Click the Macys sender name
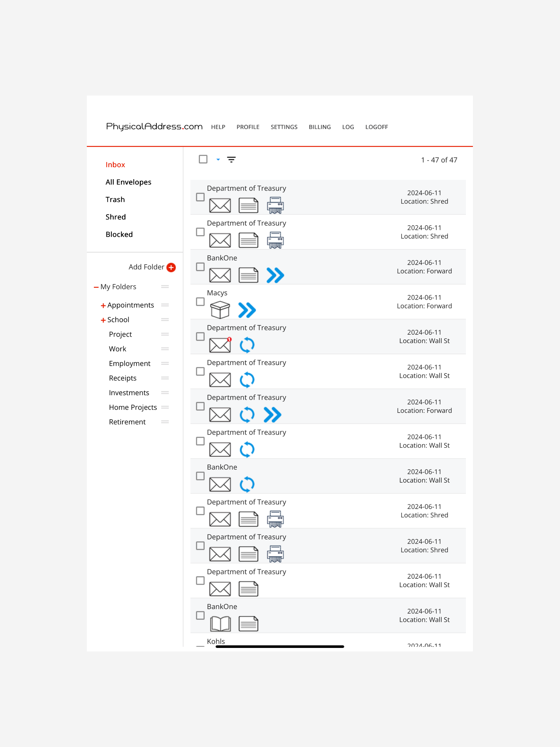560x747 pixels. (x=217, y=293)
